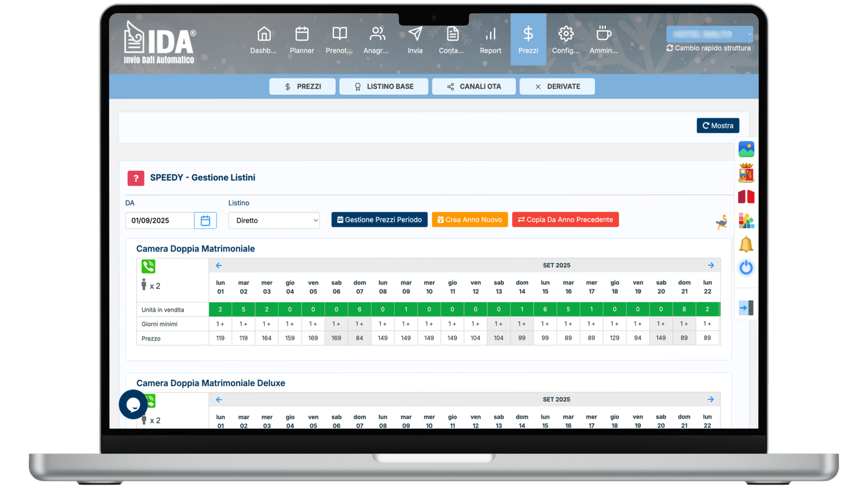This screenshot has width=868, height=488.
Task: Click Camera Doppia Matrimoniale Deluxe heading
Action: tap(211, 383)
